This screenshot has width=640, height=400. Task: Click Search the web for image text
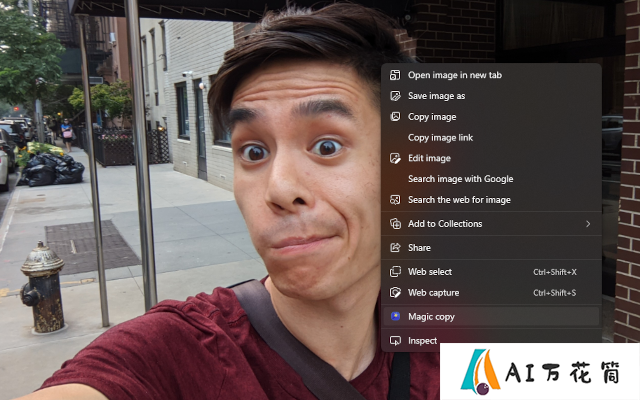coord(459,200)
